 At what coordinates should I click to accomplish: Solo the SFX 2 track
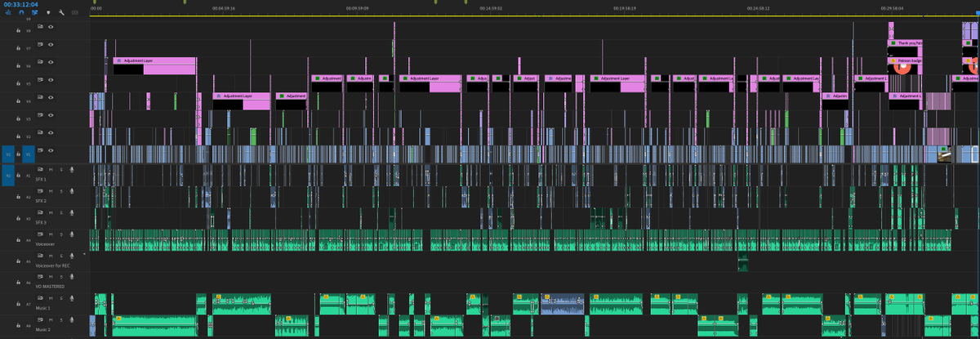60,191
